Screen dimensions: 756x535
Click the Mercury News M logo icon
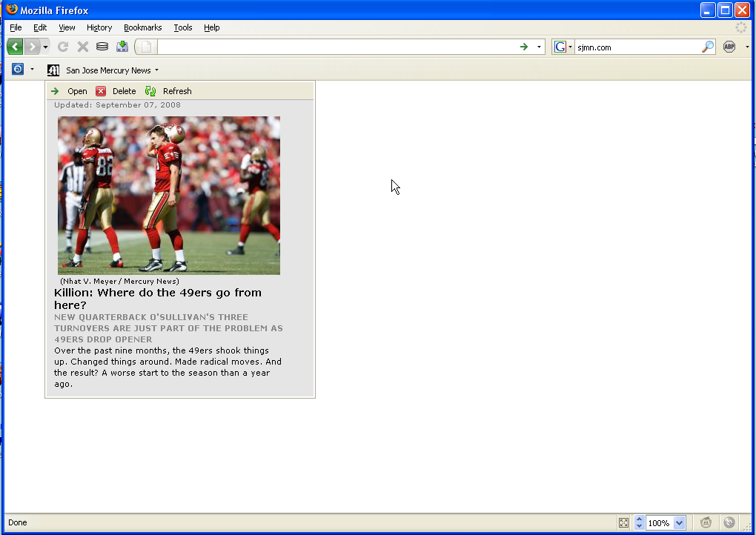tap(53, 70)
